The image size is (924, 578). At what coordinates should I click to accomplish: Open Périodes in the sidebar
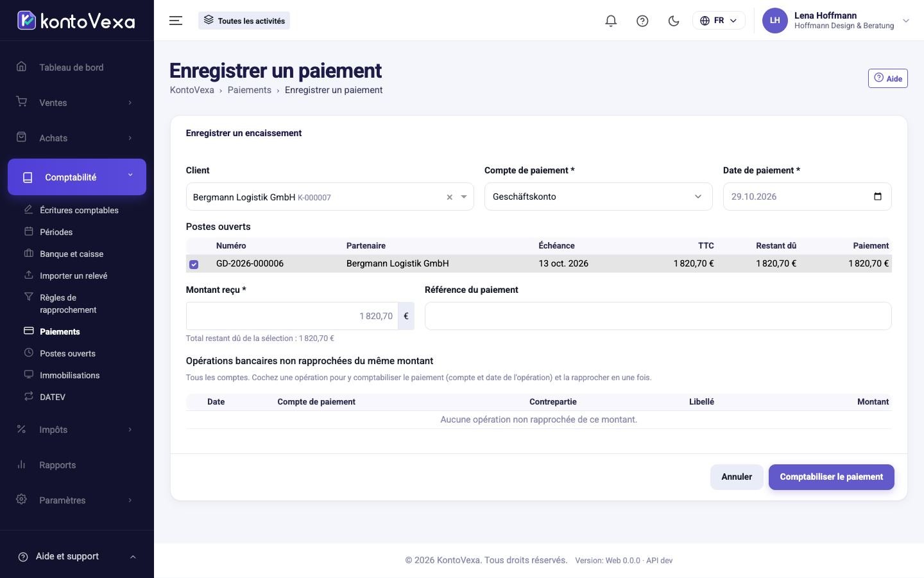click(x=56, y=232)
